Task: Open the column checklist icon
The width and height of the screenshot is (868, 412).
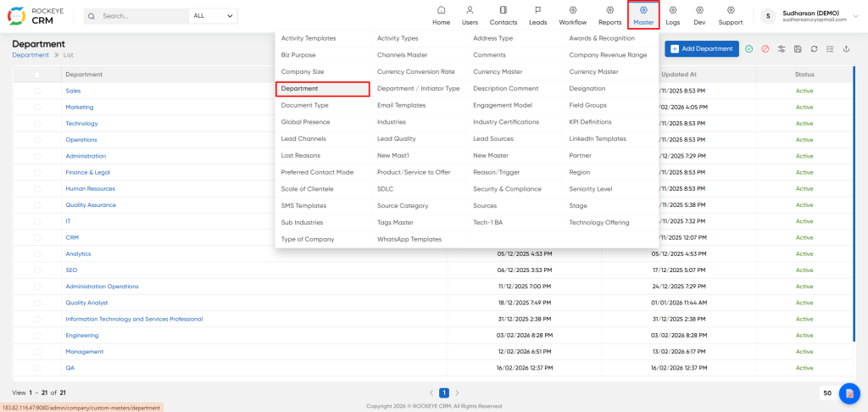Action: pos(830,48)
